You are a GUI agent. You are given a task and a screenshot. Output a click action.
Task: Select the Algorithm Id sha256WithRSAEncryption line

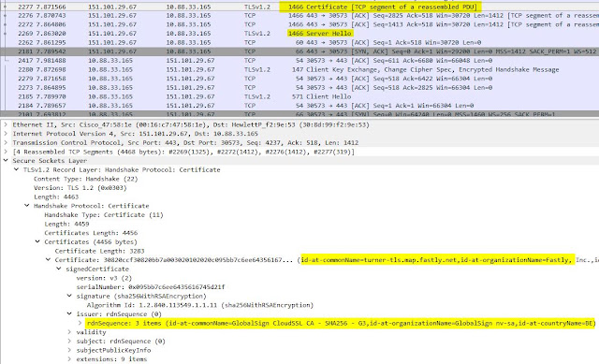click(x=200, y=305)
